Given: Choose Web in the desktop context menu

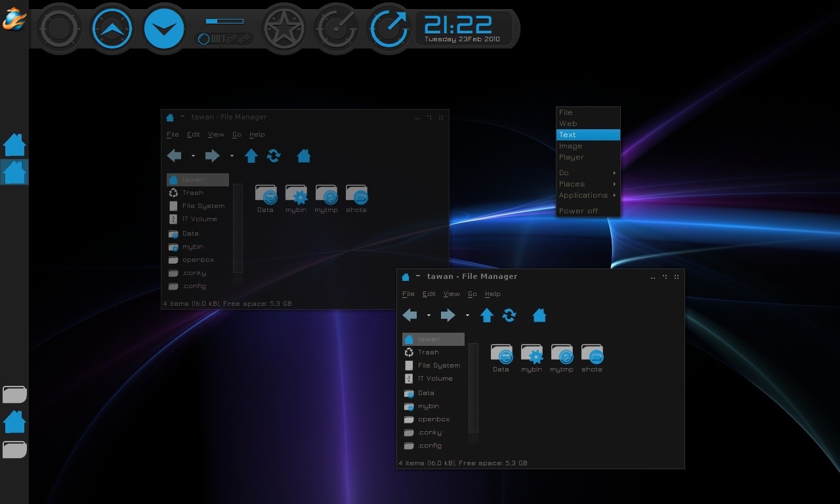Looking at the screenshot, I should coord(588,123).
